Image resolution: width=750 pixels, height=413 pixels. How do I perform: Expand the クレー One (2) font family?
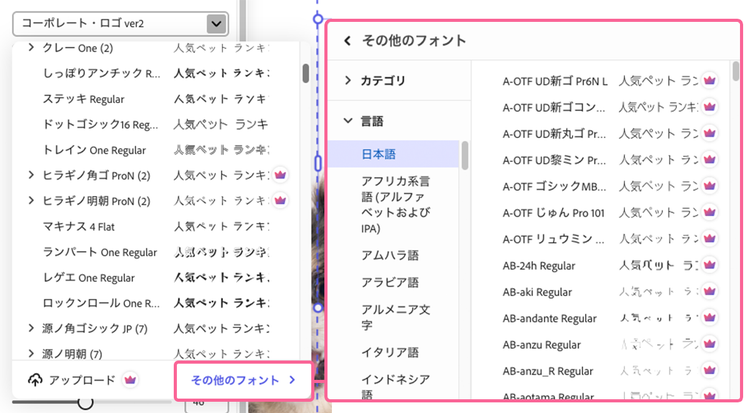click(x=31, y=47)
